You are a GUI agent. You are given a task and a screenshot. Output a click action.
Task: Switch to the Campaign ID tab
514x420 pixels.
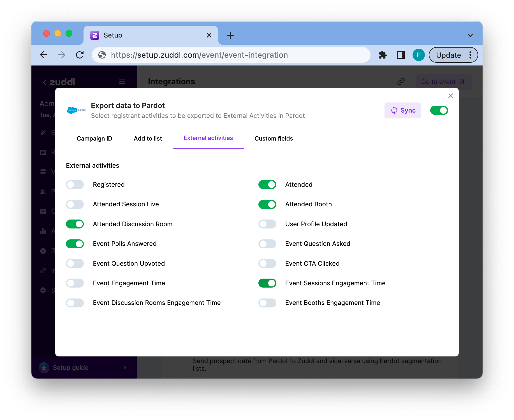click(94, 139)
